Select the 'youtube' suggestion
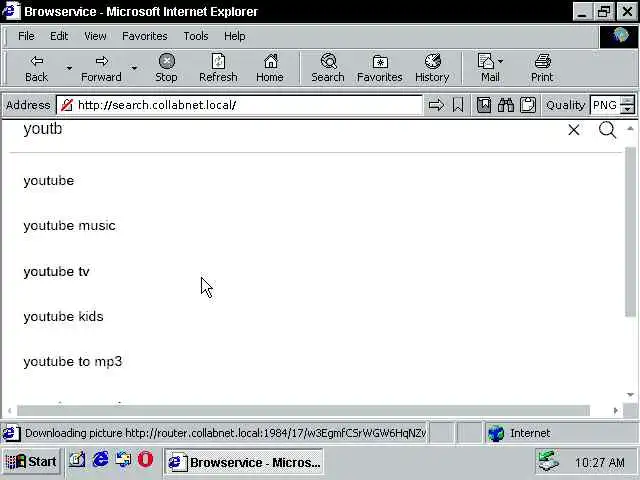This screenshot has width=640, height=480. tap(49, 180)
